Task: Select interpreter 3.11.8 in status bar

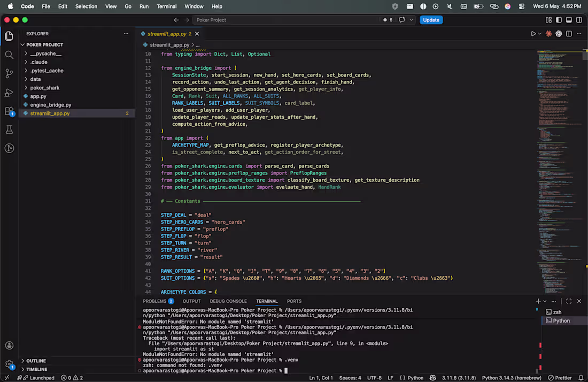Action: [459, 378]
